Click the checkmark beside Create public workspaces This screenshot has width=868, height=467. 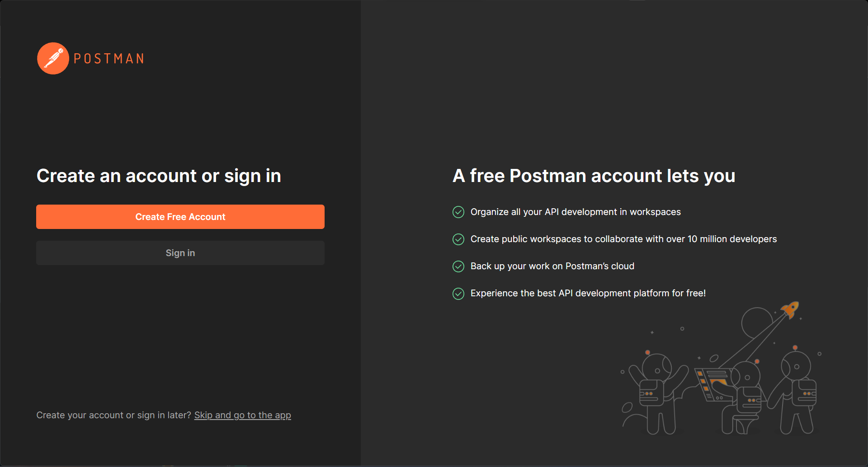point(458,239)
